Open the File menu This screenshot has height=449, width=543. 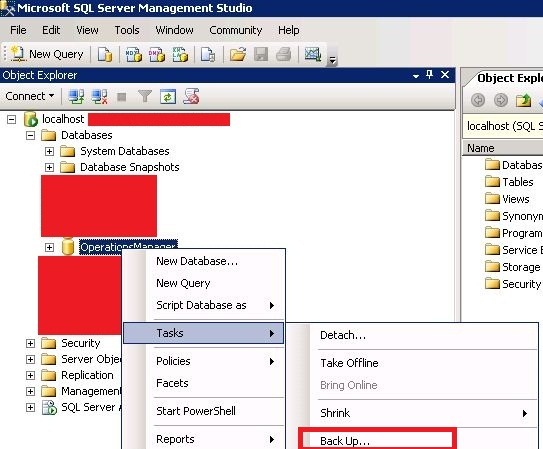(18, 30)
